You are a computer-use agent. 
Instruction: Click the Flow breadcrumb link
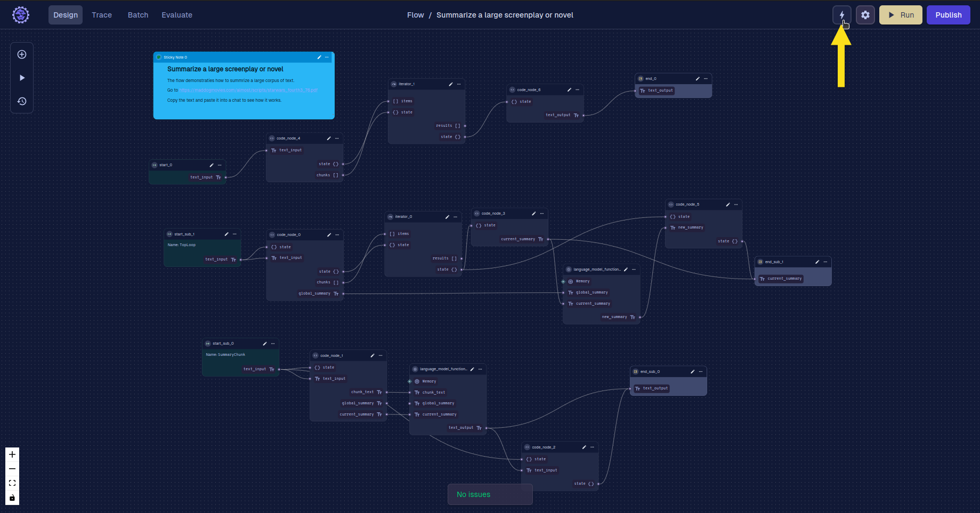click(416, 15)
